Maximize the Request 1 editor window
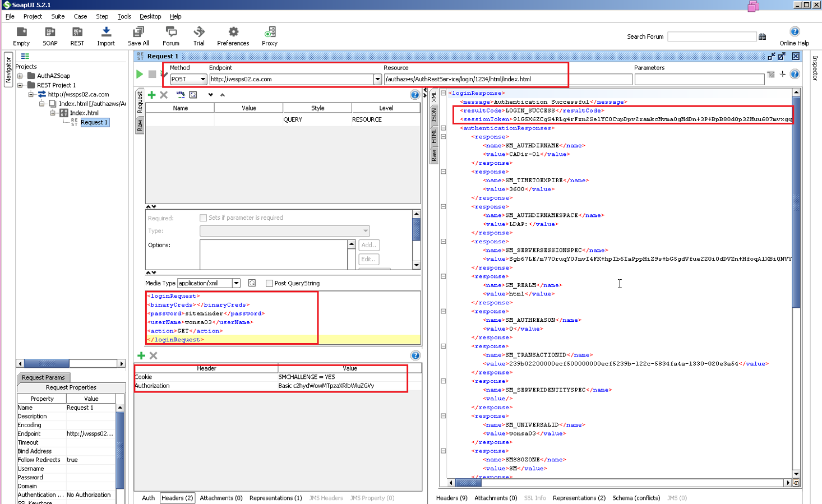This screenshot has height=504, width=822. pyautogui.click(x=782, y=56)
